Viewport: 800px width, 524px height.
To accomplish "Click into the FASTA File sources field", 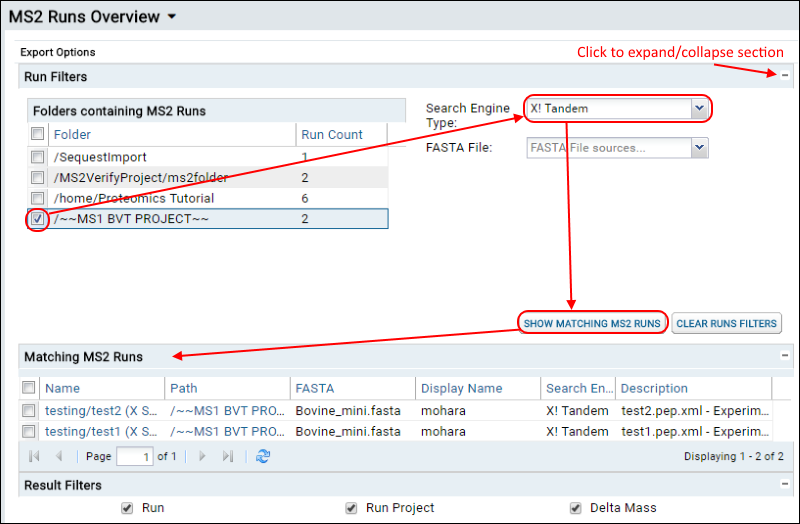I will (x=609, y=148).
